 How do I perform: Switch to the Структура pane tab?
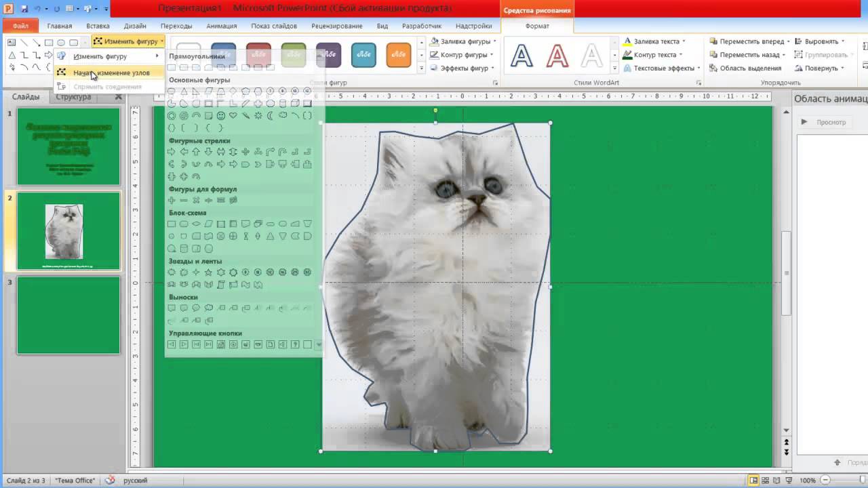click(x=73, y=97)
